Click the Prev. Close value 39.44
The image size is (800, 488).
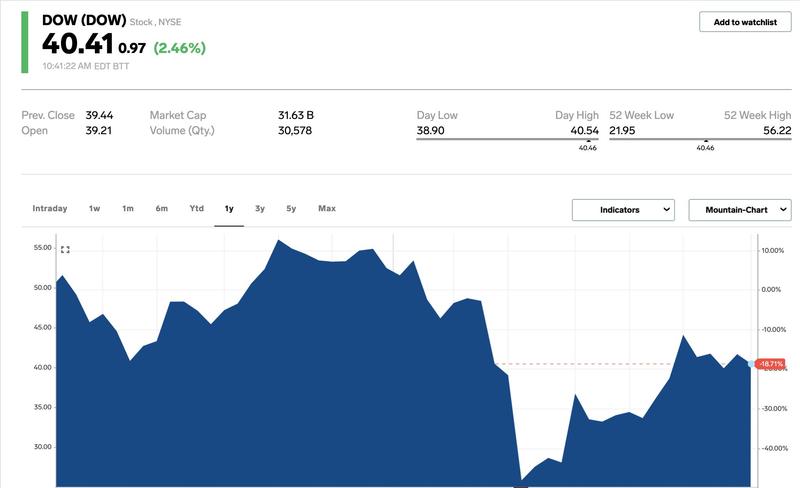pos(99,115)
